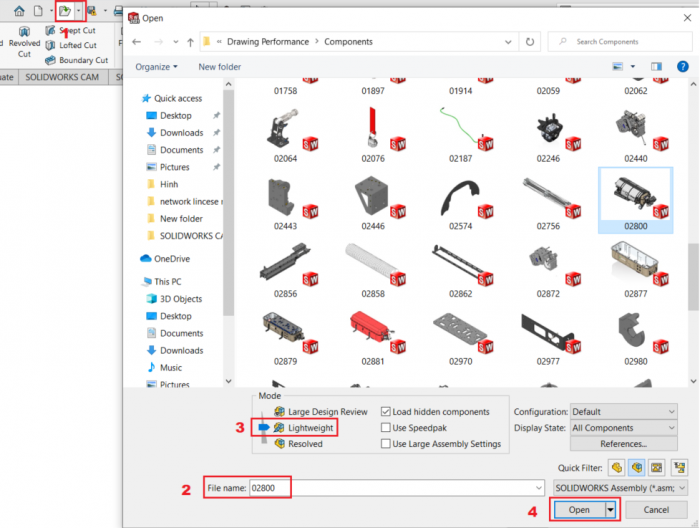Select the 02881 red assembly thumbnail
Image resolution: width=700 pixels, height=528 pixels.
(x=373, y=338)
